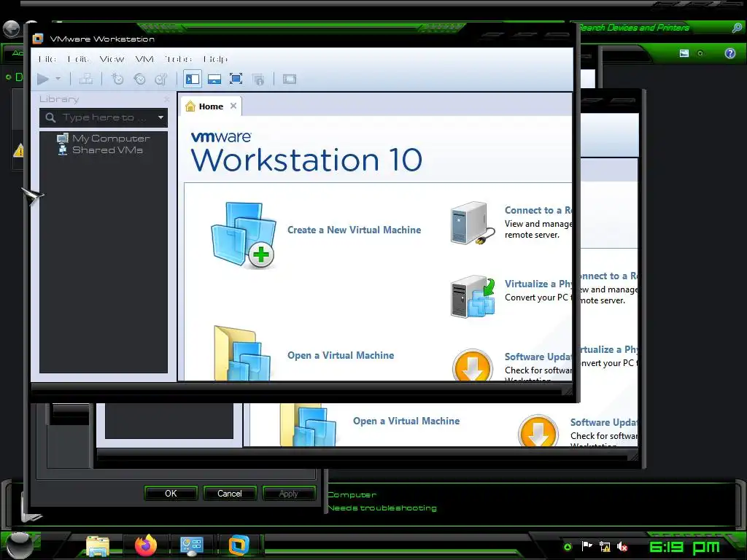Click the change view icon in Devices and Printers
747x560 pixels.
coord(684,53)
